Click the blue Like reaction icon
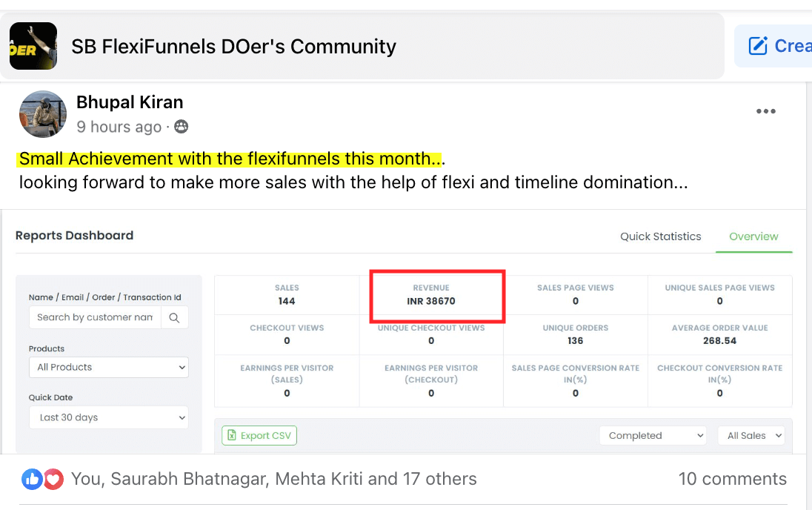Screen dimensions: 812x510 (32, 479)
